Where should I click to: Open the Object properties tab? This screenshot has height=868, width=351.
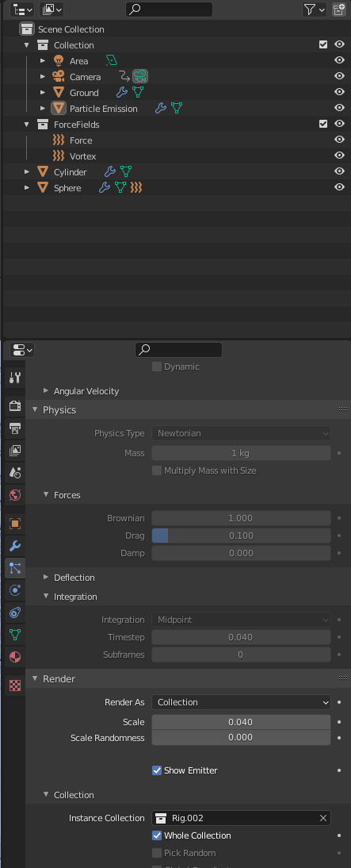(15, 524)
